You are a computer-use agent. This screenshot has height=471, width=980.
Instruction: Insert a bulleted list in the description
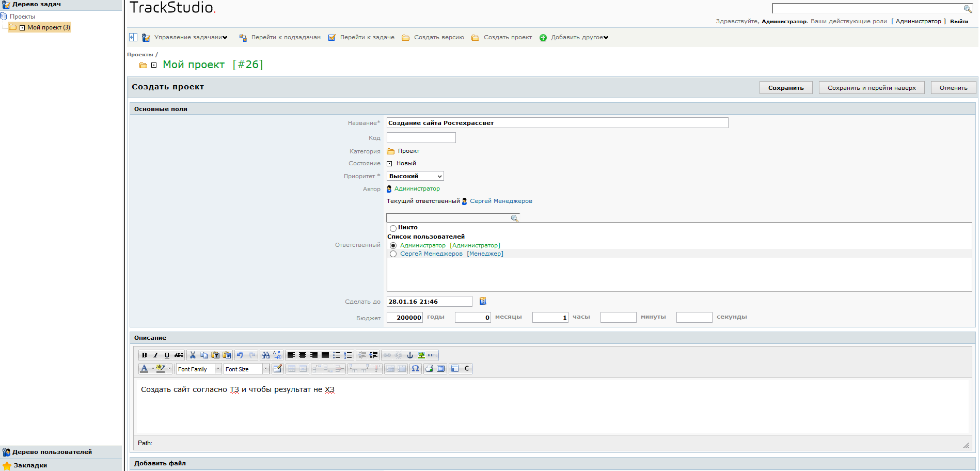click(337, 355)
